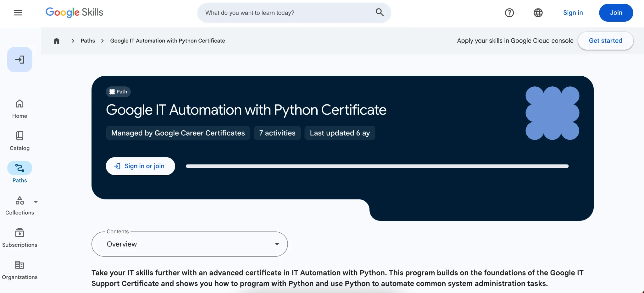Click the path progress bar
The image size is (644, 293).
pyautogui.click(x=377, y=166)
